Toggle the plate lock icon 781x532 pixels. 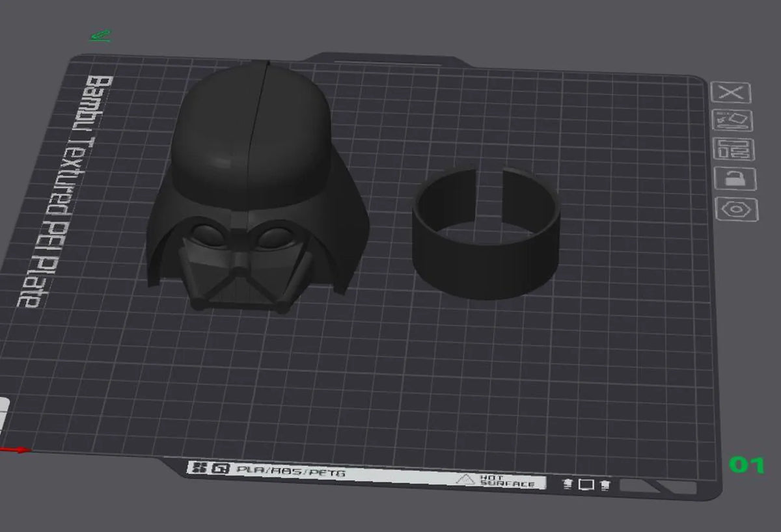tap(736, 179)
